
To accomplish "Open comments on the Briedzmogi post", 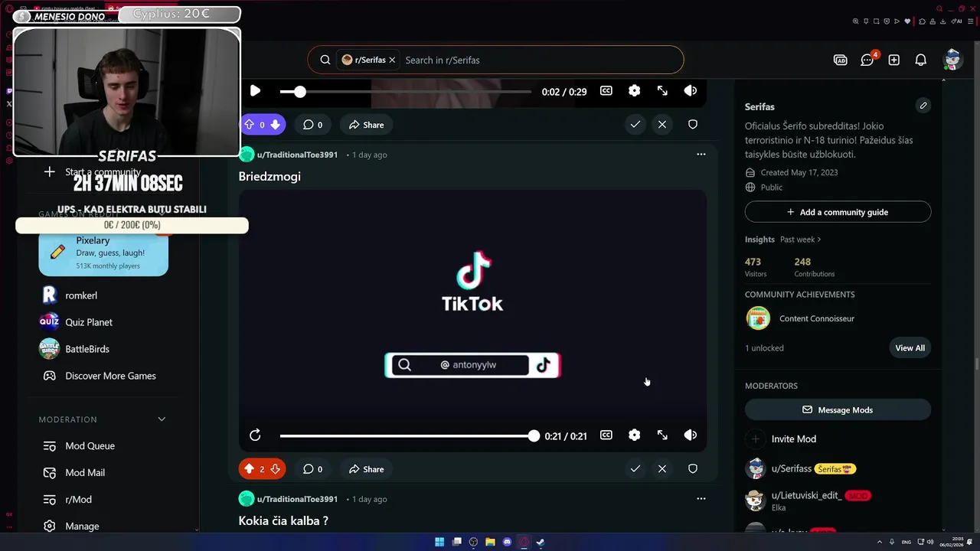I will (312, 469).
